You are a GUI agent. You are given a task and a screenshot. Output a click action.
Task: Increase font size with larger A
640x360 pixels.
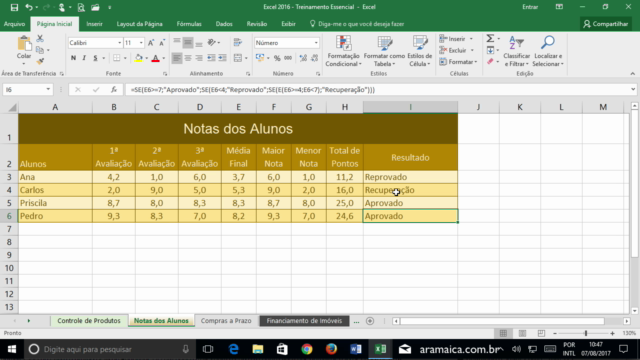pyautogui.click(x=151, y=43)
